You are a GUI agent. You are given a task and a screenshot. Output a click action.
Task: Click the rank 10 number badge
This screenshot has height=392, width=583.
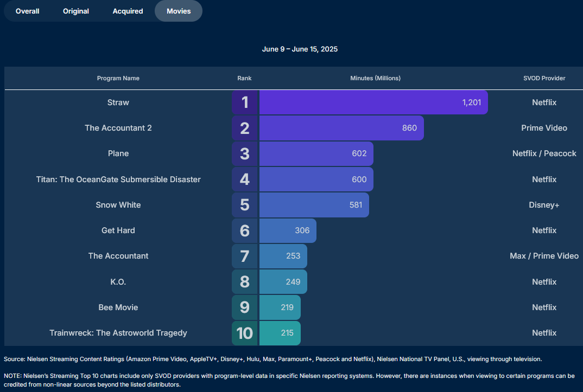click(245, 333)
